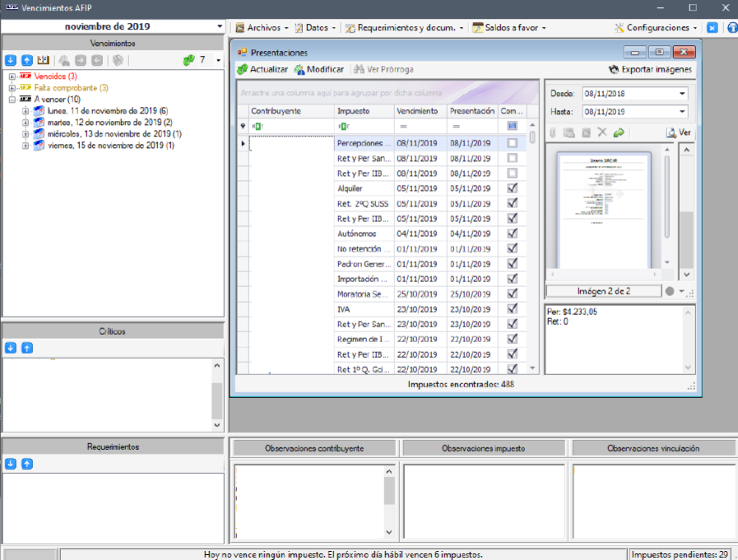Toggle the checkbox on the Autónomos row
Screen dimensions: 738x560
point(513,234)
